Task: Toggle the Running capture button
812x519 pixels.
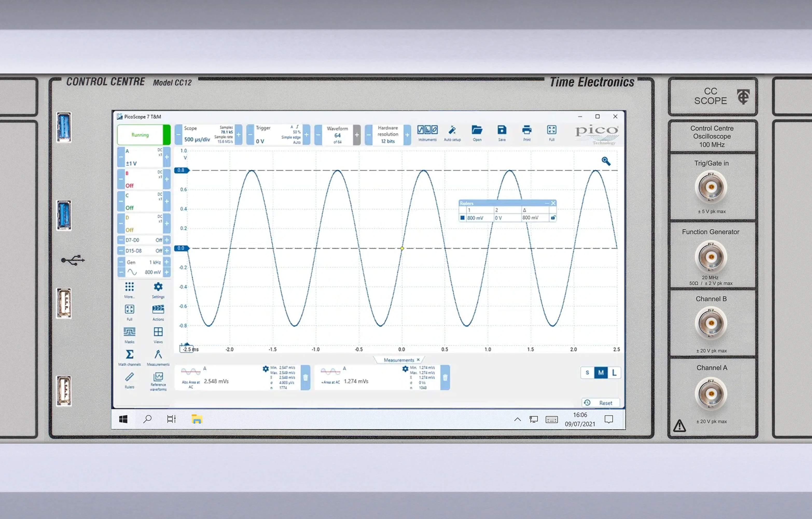Action: [143, 135]
